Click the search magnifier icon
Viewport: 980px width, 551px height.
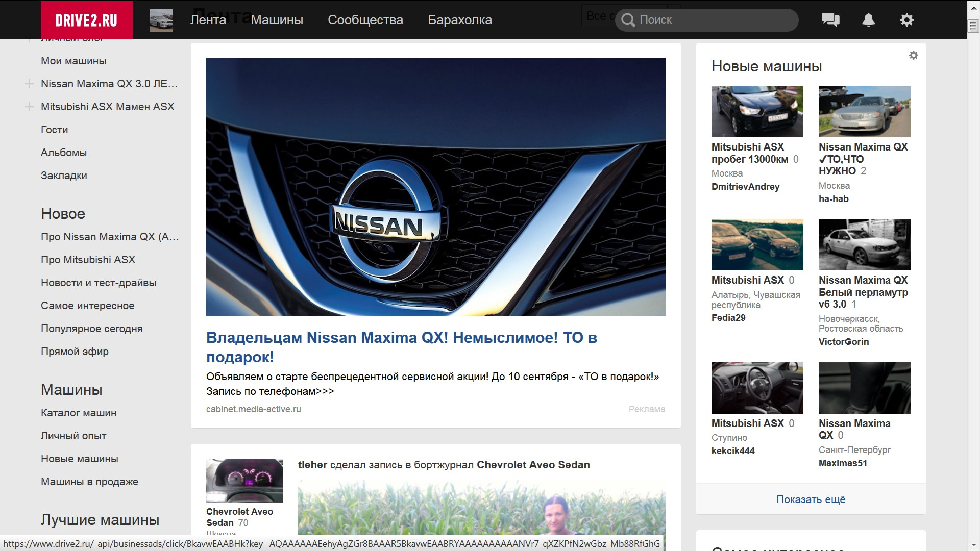click(628, 20)
